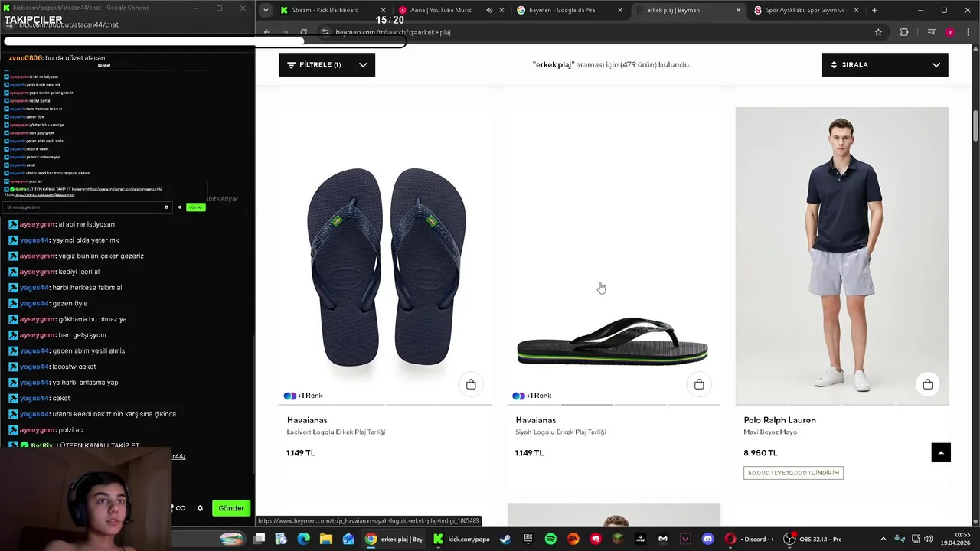Click chat message 'lacostw ceket'
This screenshot has width=980, height=551.
coord(74,367)
